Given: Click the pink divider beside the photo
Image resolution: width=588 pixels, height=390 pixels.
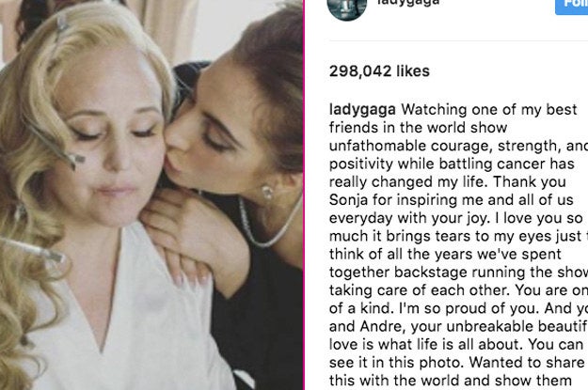Looking at the screenshot, I should [x=304, y=195].
